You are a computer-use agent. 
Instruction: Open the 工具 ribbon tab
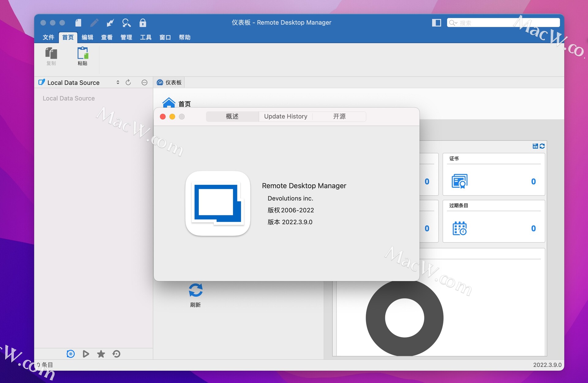tap(146, 37)
